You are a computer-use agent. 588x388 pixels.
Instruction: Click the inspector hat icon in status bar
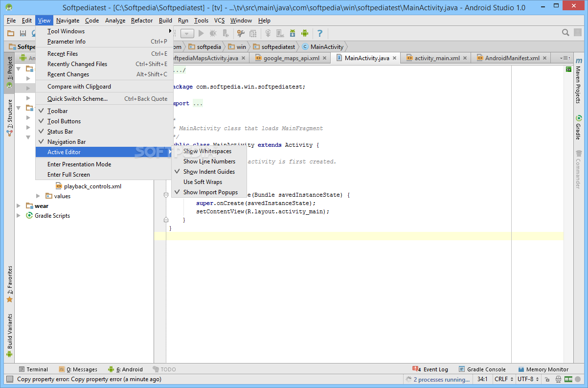coord(558,380)
